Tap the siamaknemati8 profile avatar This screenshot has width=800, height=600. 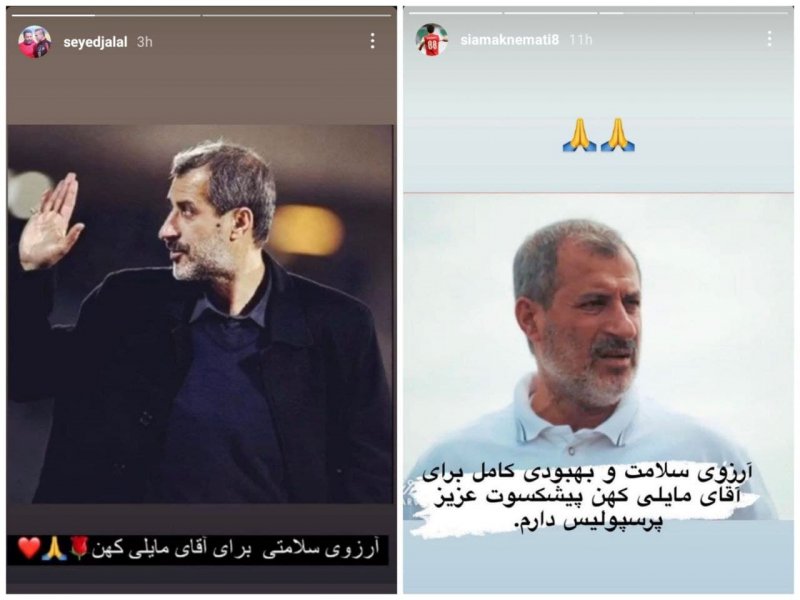pos(432,39)
